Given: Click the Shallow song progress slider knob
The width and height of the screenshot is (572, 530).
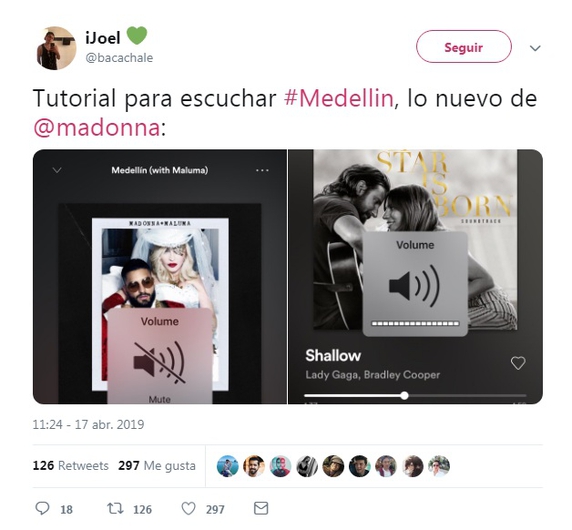Looking at the screenshot, I should (x=404, y=395).
